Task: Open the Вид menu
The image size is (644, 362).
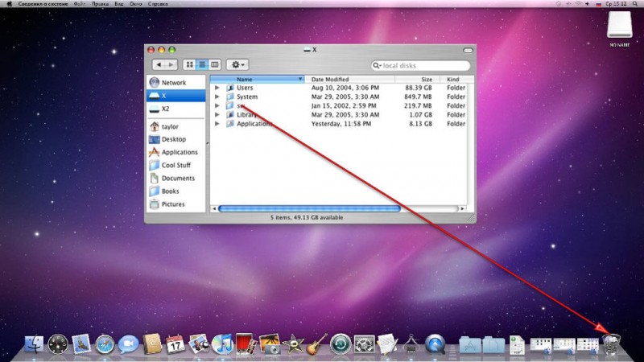Action: pos(118,4)
